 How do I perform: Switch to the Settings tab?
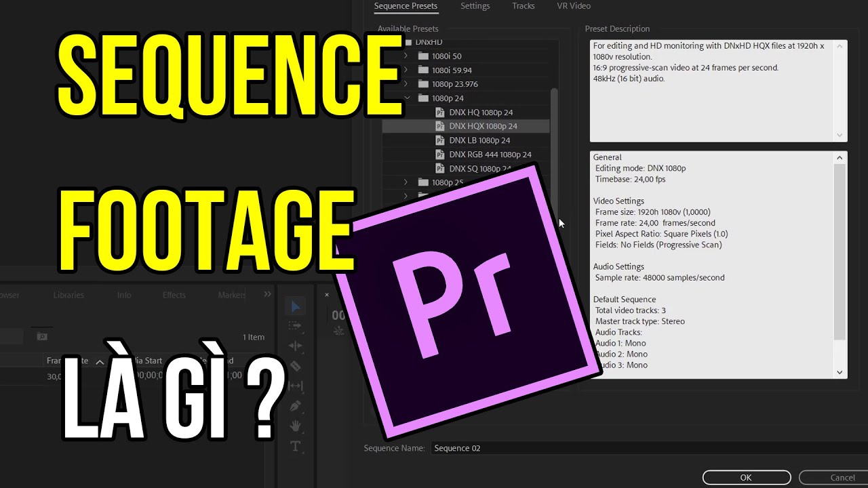coord(475,6)
